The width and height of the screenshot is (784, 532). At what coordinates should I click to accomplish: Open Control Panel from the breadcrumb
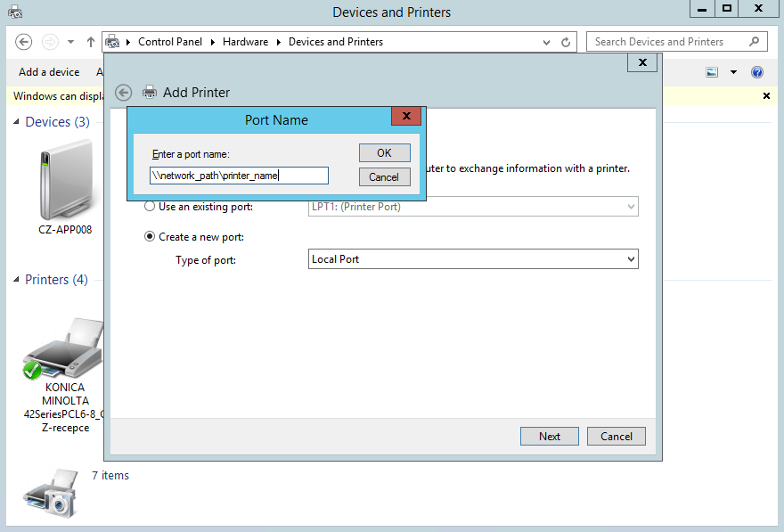coord(172,41)
